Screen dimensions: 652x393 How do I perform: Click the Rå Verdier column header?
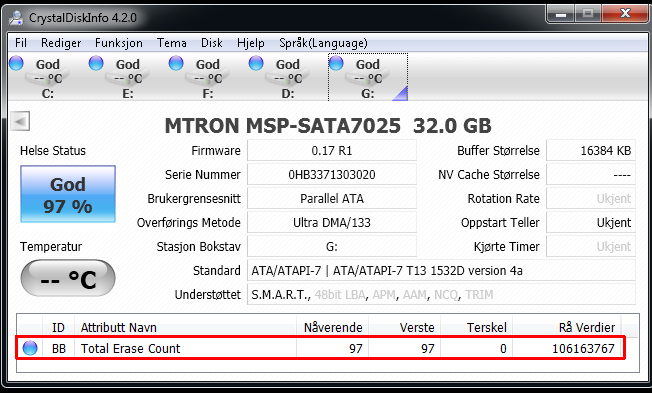click(x=567, y=327)
